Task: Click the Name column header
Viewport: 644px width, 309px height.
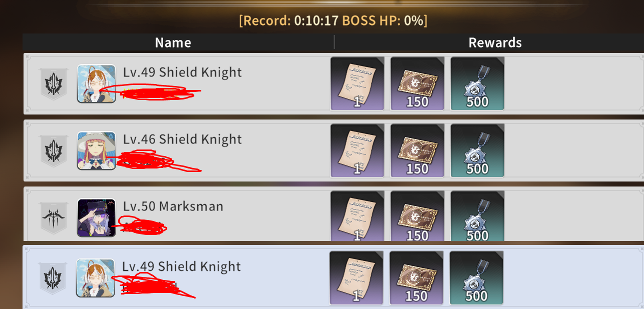Action: click(x=173, y=42)
